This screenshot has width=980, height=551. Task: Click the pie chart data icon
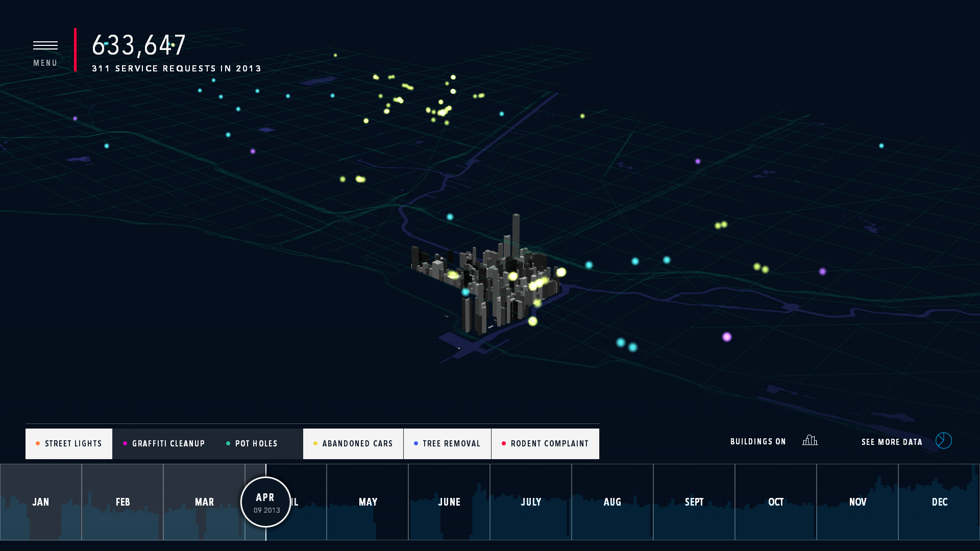pos(944,441)
